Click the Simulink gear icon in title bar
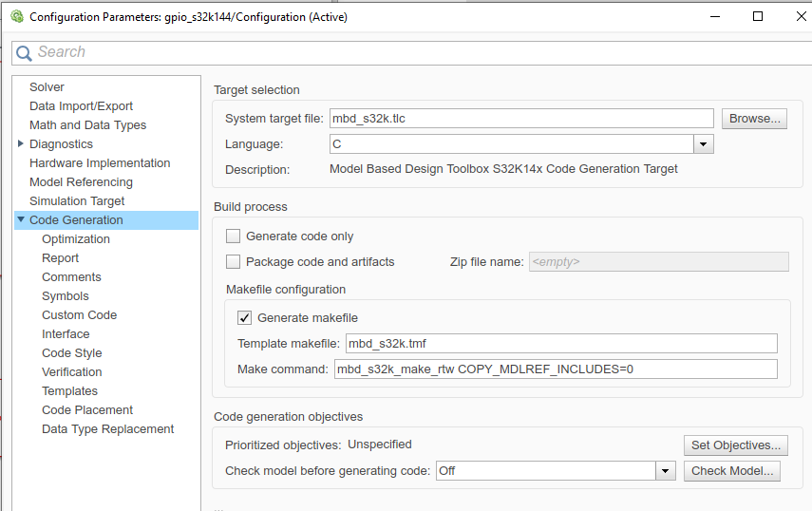 point(16,16)
